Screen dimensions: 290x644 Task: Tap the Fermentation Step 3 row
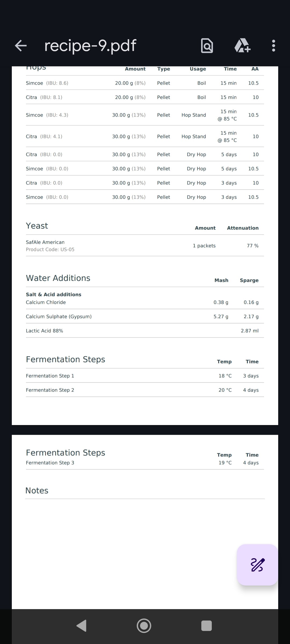click(x=145, y=463)
